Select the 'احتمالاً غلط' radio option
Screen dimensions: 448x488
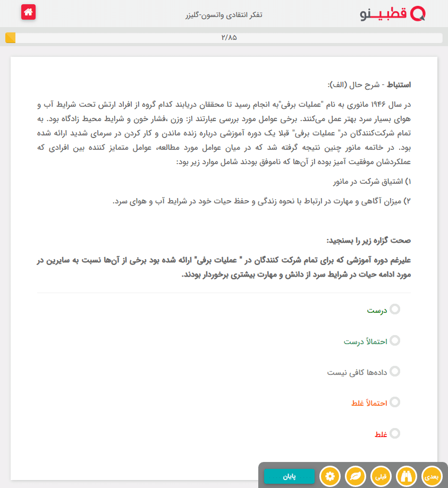(x=395, y=402)
